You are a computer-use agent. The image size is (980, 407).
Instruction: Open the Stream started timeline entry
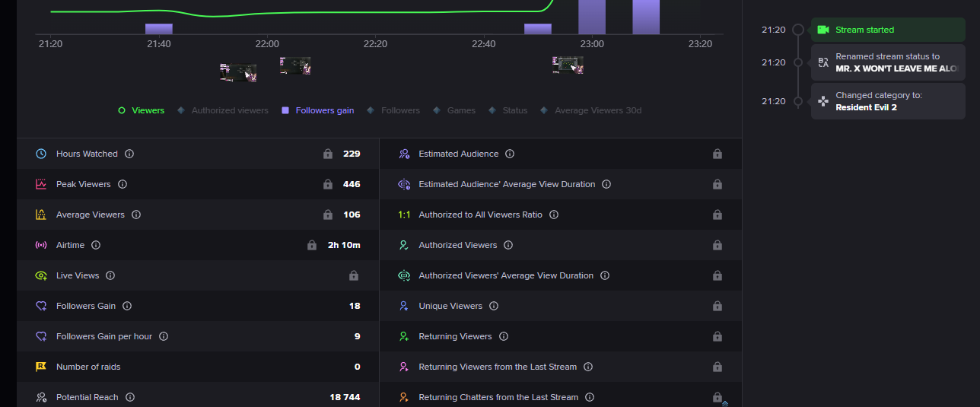pos(888,30)
